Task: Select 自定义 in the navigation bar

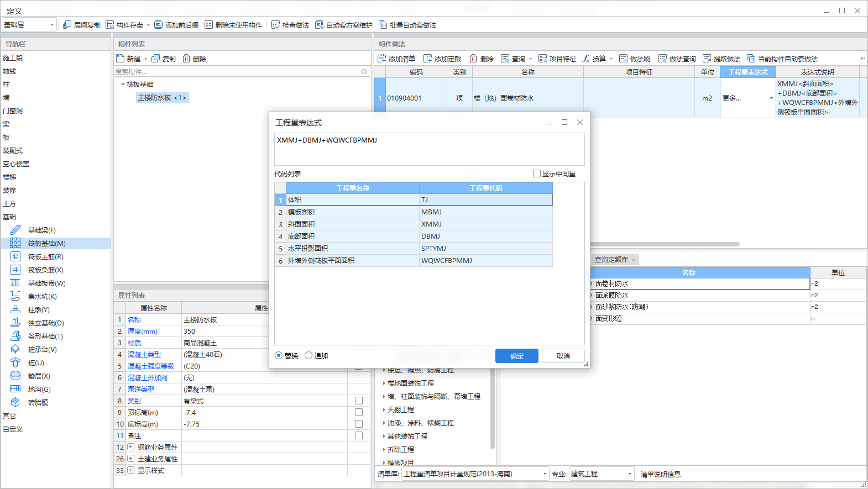Action: coord(13,429)
